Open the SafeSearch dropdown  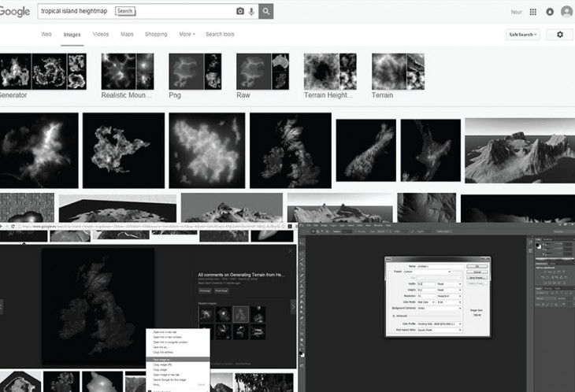click(x=523, y=35)
